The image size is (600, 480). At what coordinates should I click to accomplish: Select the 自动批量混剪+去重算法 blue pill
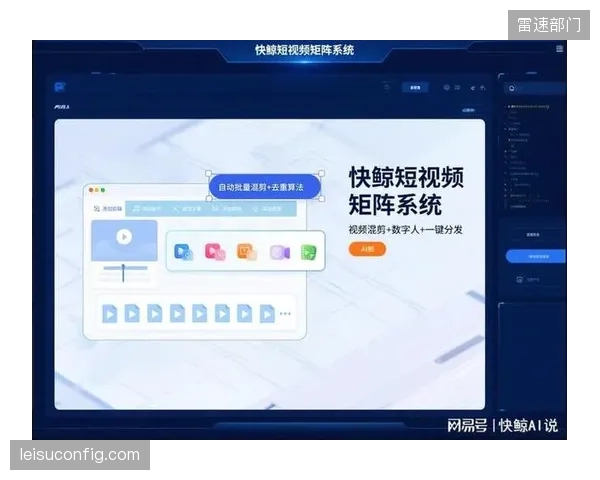click(264, 187)
